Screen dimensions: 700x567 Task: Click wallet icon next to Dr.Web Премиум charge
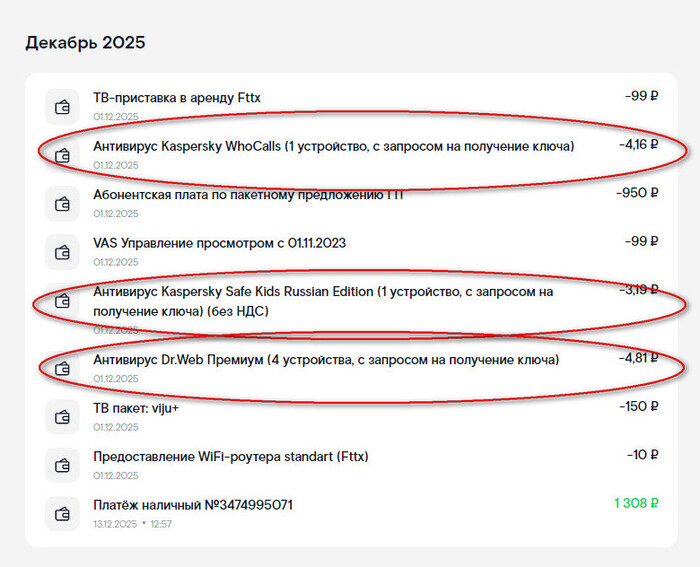click(62, 368)
